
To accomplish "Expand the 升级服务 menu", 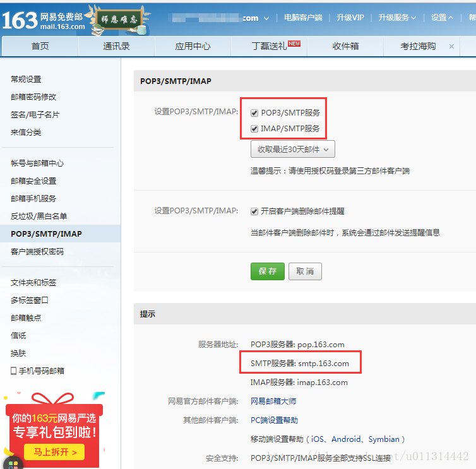I will [396, 18].
